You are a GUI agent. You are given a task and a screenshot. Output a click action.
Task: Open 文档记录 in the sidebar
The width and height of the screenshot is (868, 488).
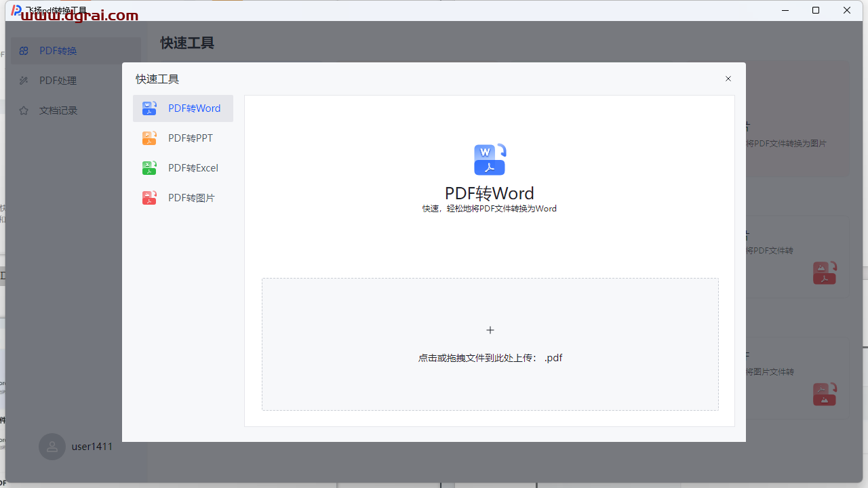76,110
